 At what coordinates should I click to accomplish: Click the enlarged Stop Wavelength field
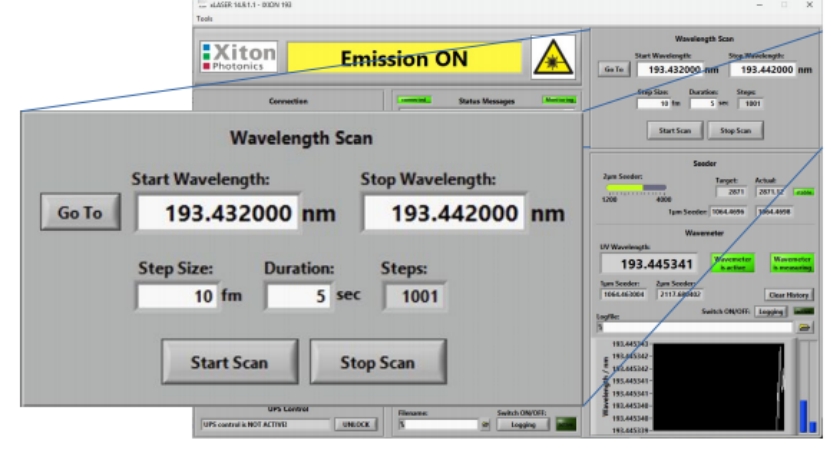pyautogui.click(x=441, y=213)
